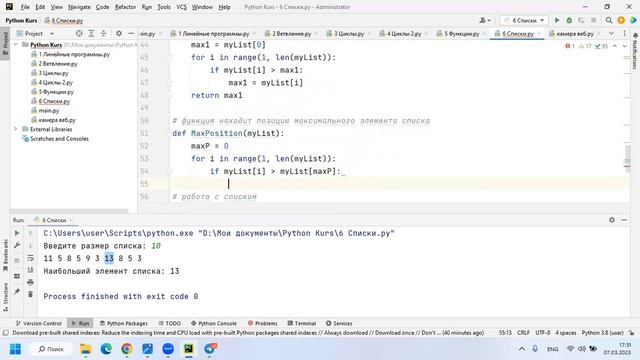Open the user account dropdown icon

[x=485, y=20]
